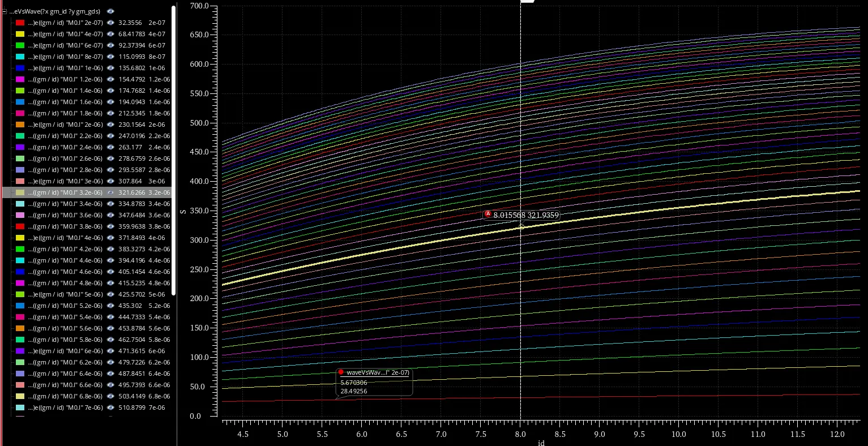
Task: Select the 4e-06 trace row in the legend
Action: tap(86, 238)
